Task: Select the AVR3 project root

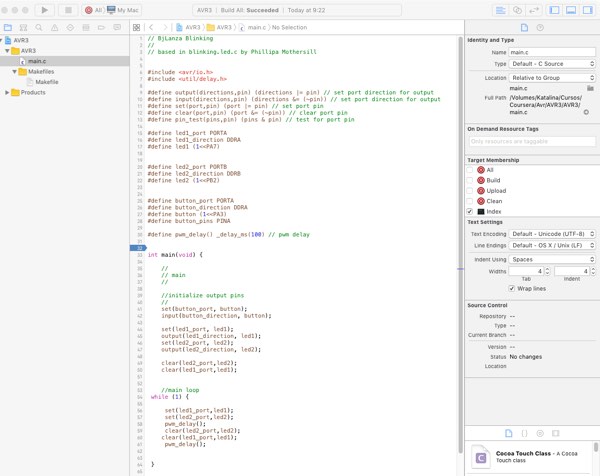Action: coord(17,40)
